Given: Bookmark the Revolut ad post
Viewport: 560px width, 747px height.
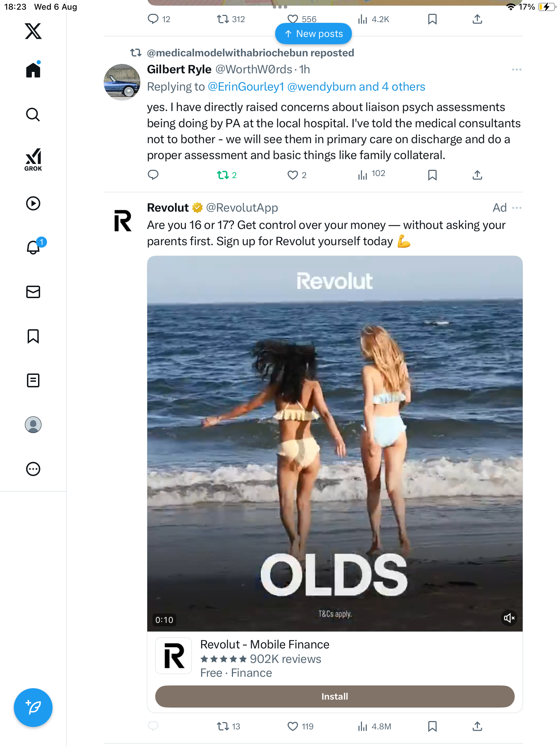Looking at the screenshot, I should (x=432, y=726).
